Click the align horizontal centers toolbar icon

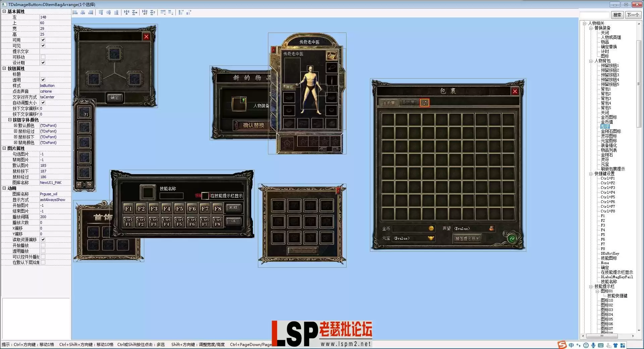tap(83, 12)
